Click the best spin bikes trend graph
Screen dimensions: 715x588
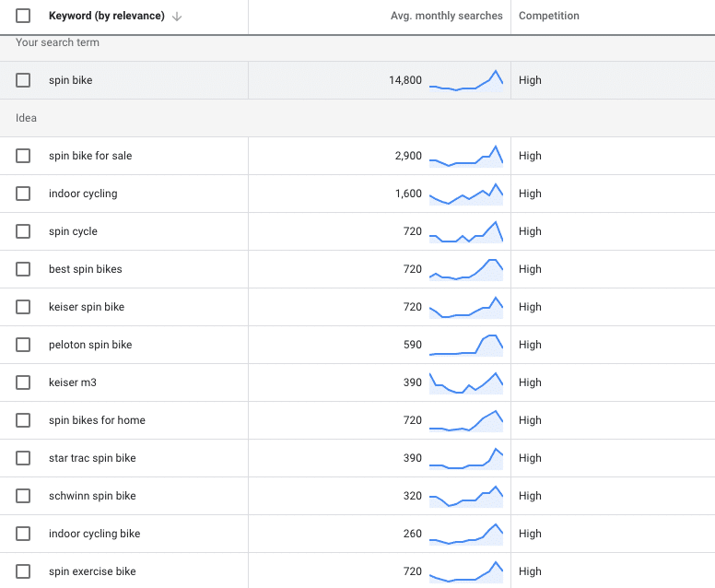pos(466,269)
